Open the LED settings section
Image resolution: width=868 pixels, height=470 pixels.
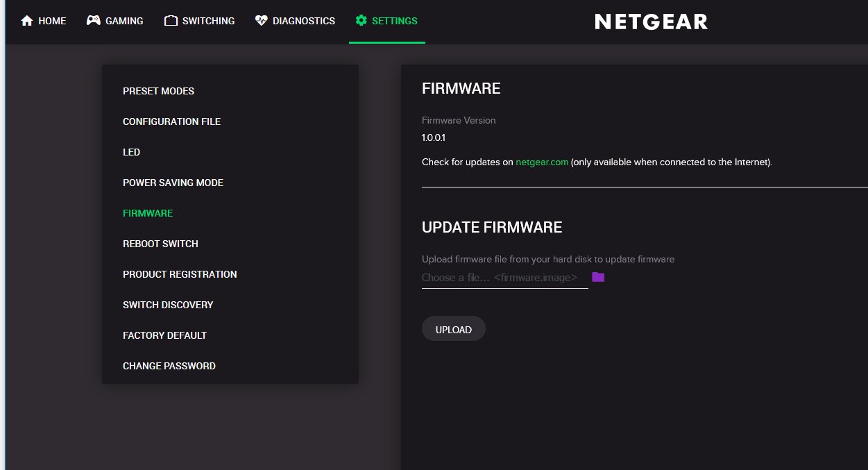(x=131, y=152)
